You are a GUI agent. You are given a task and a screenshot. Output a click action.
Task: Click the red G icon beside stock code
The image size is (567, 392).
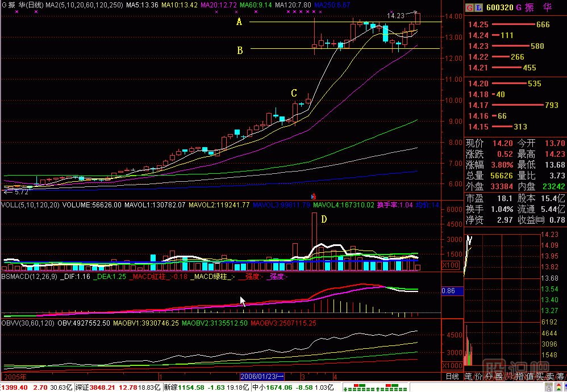(469, 7)
